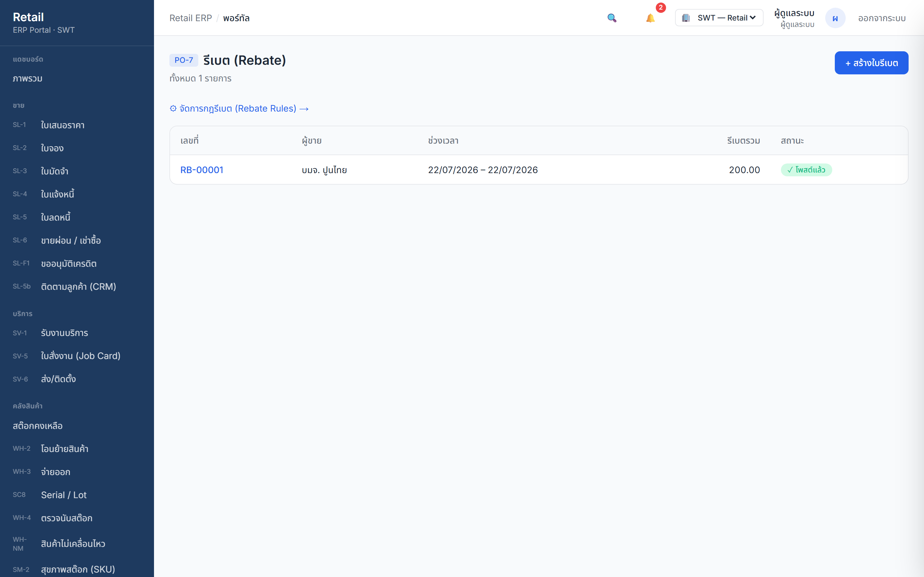Click the PO-7 module badge
This screenshot has width=924, height=577.
tap(184, 60)
